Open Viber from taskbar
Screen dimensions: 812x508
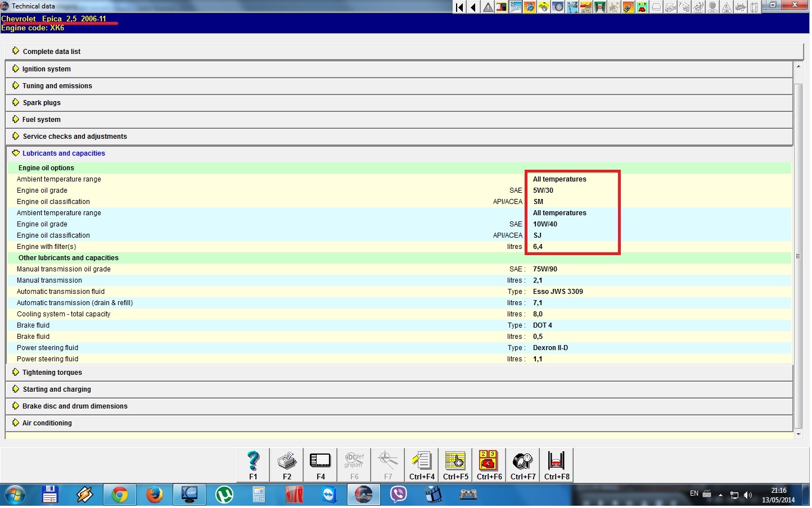399,495
